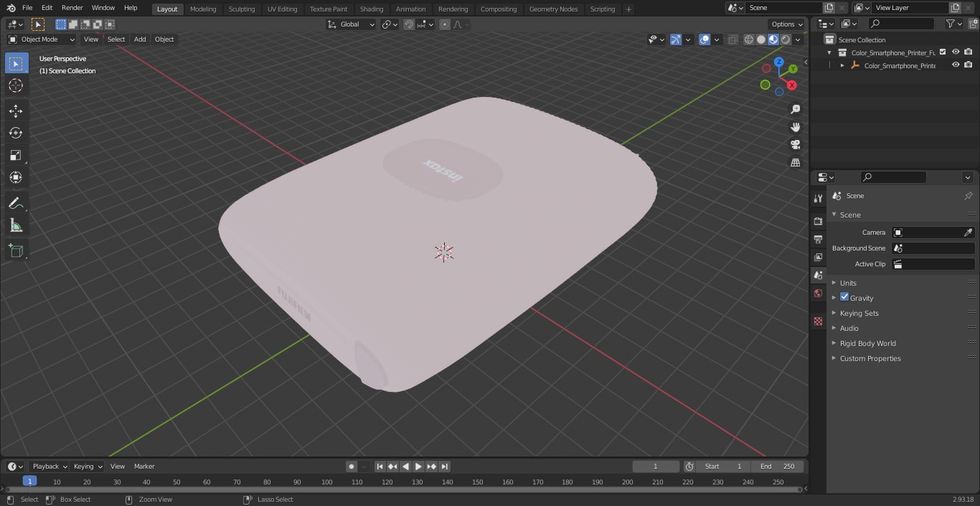
Task: Click the pan view hand icon
Action: coord(795,127)
